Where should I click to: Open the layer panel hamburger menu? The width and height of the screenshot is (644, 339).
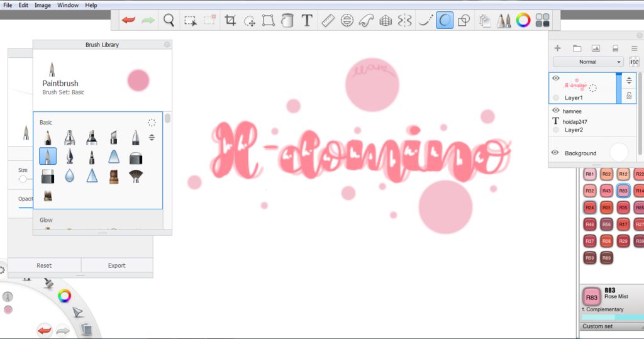pos(634,48)
